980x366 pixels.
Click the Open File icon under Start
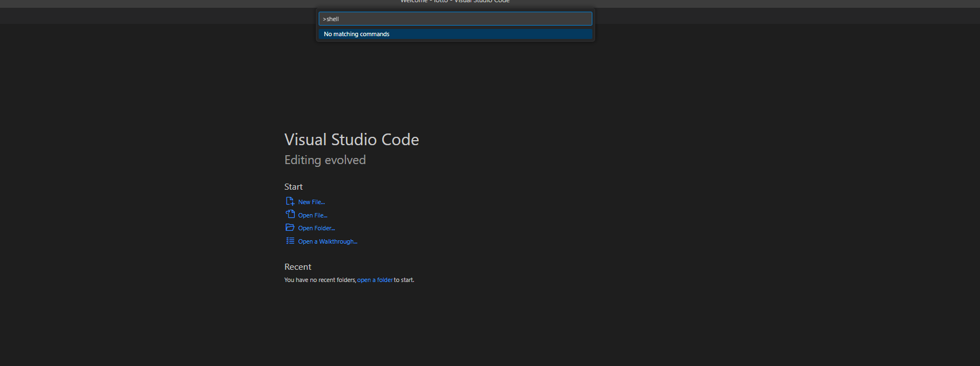pyautogui.click(x=290, y=215)
